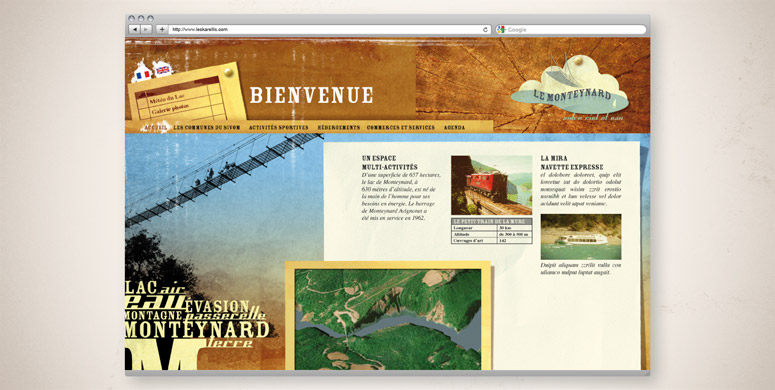Select the British flag language icon
The image size is (775, 390).
pos(163,71)
